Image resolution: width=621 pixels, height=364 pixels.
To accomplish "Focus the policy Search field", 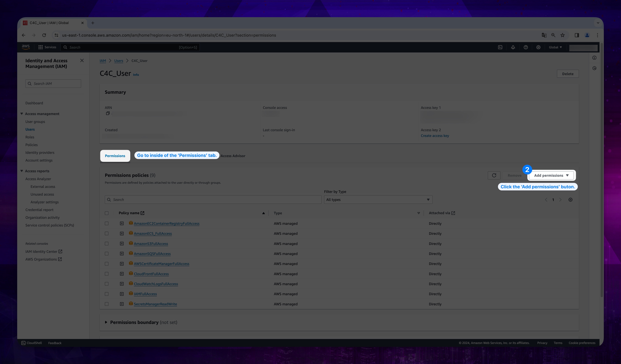I will 213,200.
